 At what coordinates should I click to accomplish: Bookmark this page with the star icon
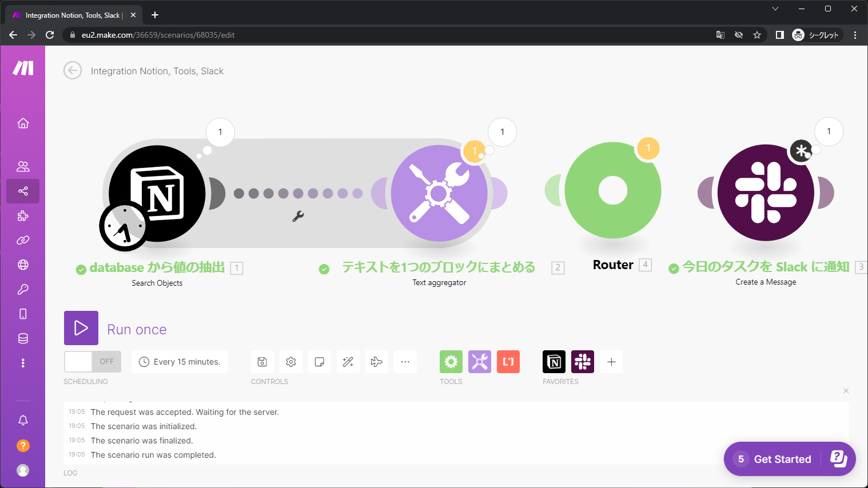pyautogui.click(x=757, y=35)
